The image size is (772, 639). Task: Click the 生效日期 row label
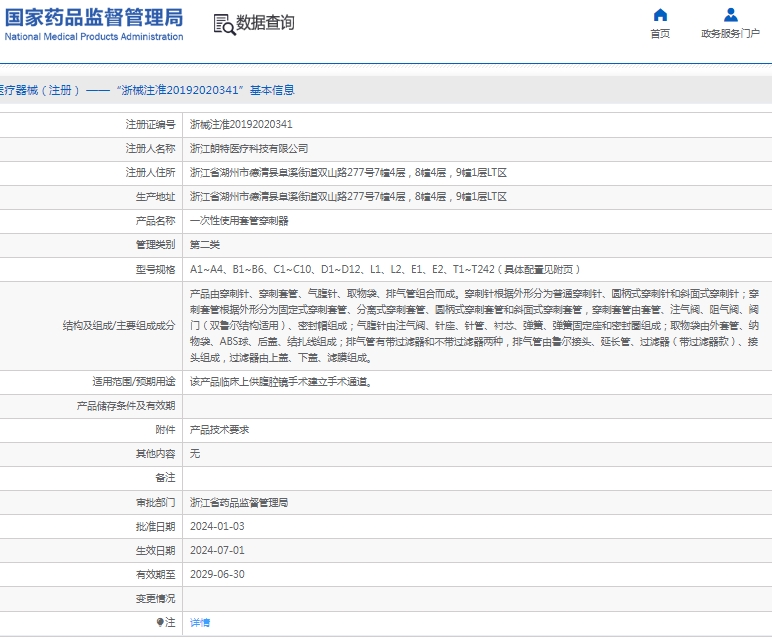156,550
